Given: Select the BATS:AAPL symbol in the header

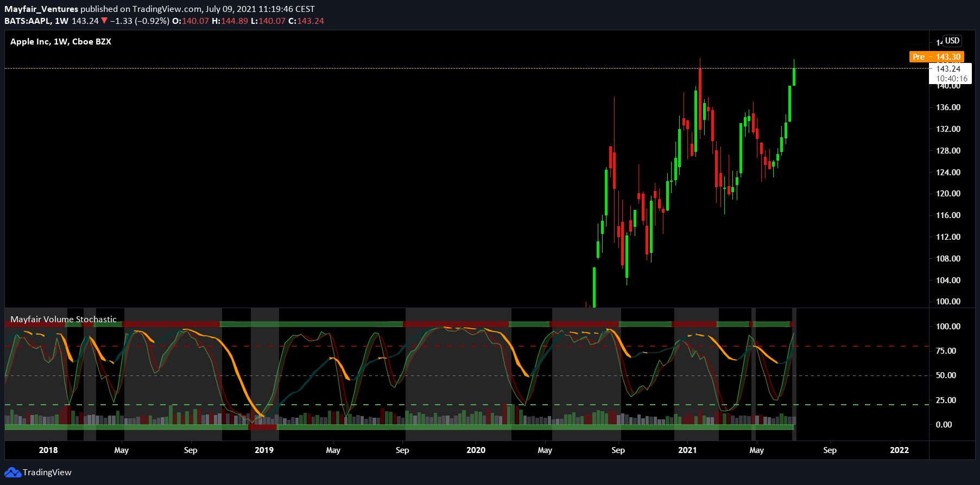Looking at the screenshot, I should coord(28,21).
